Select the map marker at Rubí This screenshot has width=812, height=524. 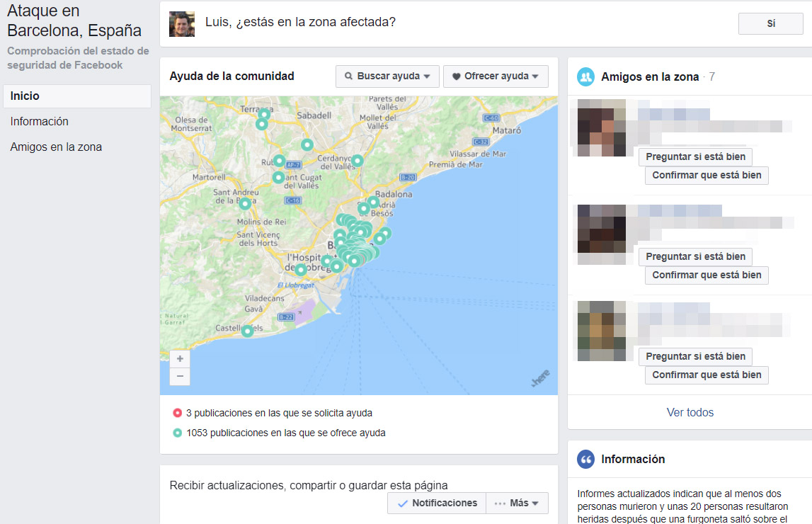pyautogui.click(x=279, y=161)
